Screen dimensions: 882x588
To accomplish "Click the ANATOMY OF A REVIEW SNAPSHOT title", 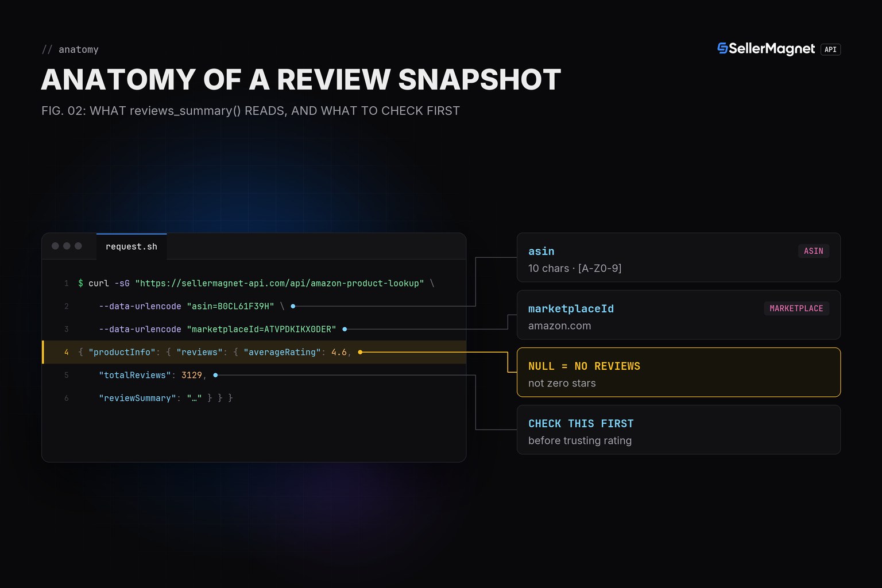I will point(301,79).
